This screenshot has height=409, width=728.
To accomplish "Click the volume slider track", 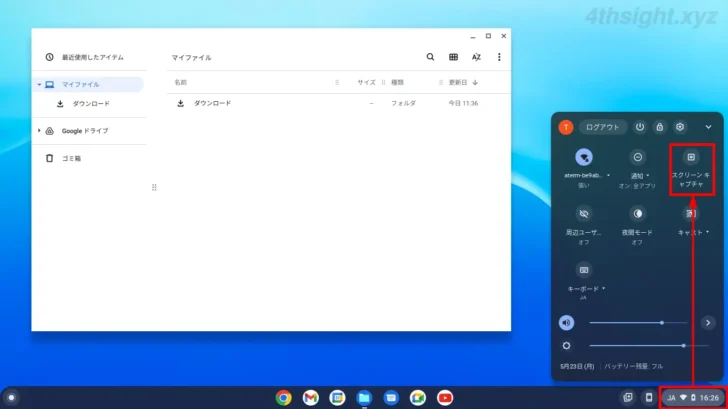I will (638, 323).
